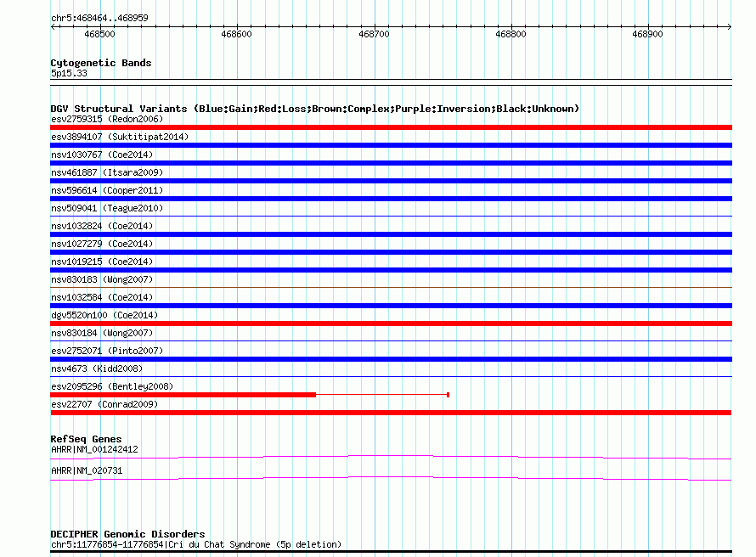This screenshot has height=557, width=756.
Task: Open variant nsv830184 (Wong2007) label
Action: coord(102,333)
